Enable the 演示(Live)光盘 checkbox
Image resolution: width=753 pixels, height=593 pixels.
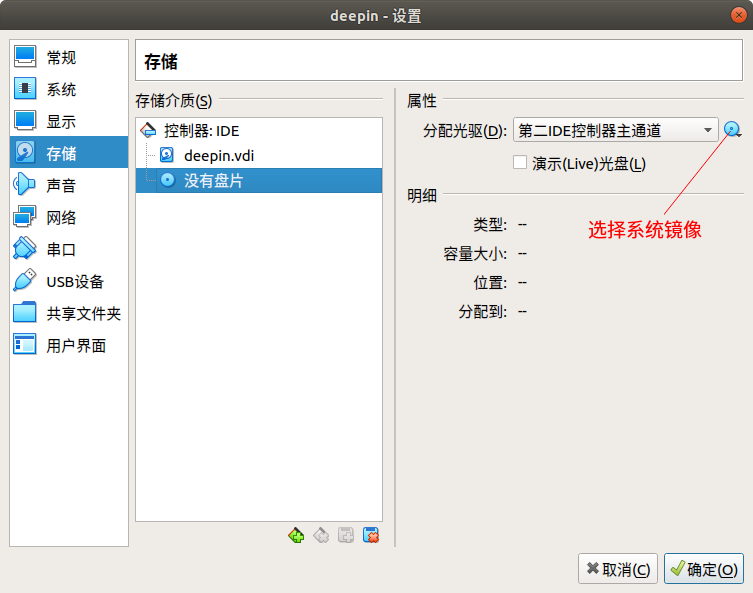[520, 162]
